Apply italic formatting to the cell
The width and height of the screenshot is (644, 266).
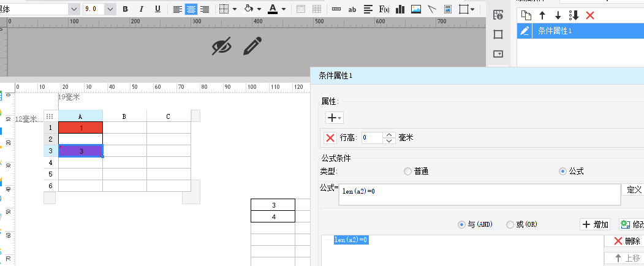[142, 9]
